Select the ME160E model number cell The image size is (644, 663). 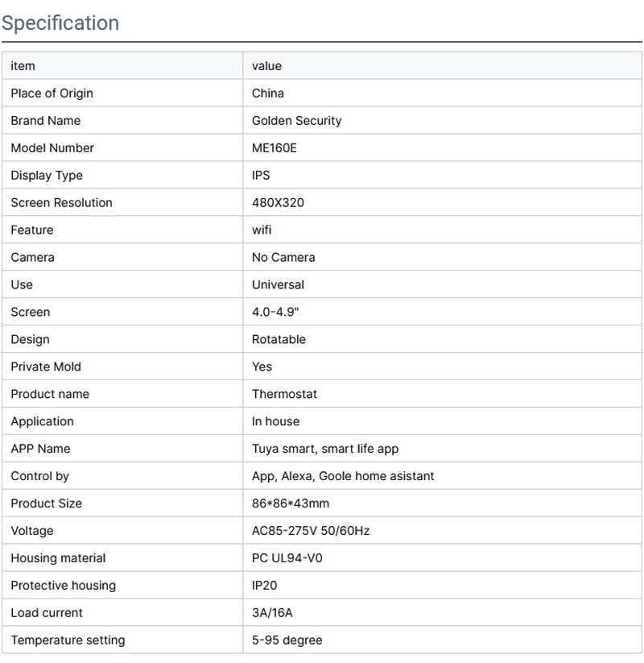(x=275, y=148)
